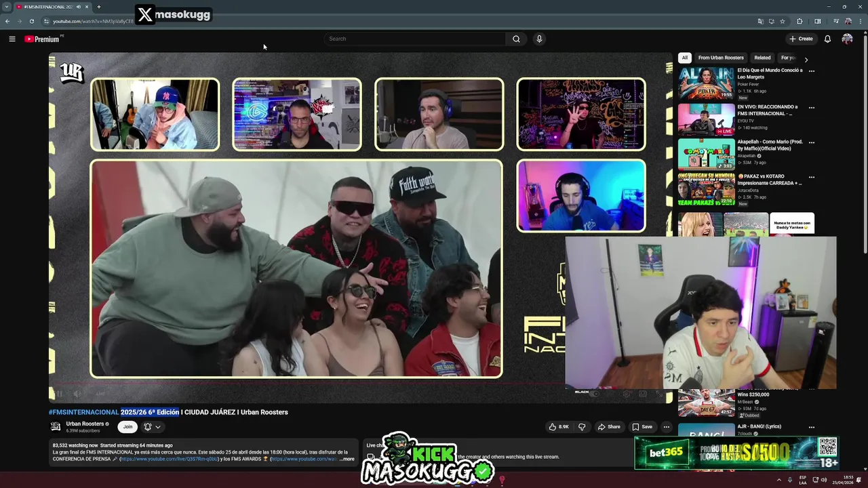The image size is (868, 488).
Task: Go to YouTube Premium home logo
Action: 42,39
